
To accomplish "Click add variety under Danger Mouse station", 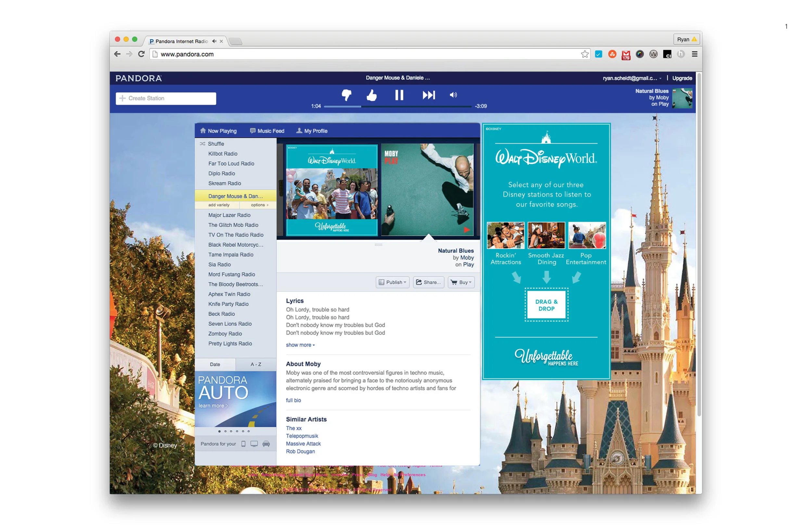I will (x=219, y=205).
